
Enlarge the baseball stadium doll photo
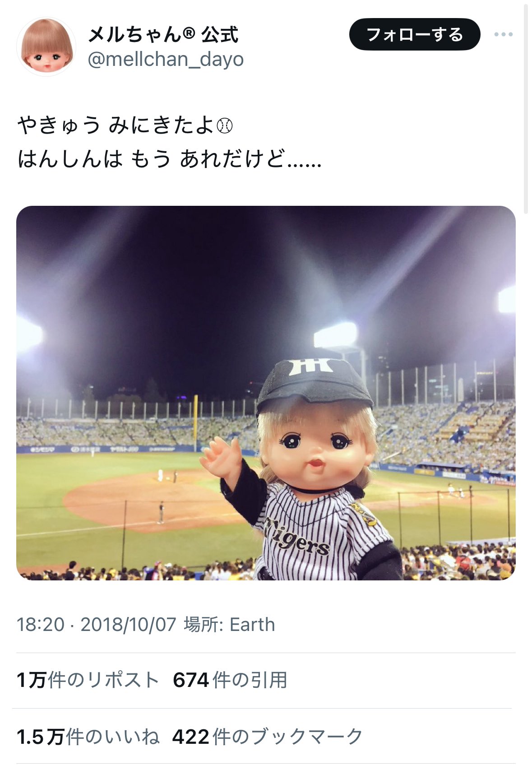click(x=266, y=393)
